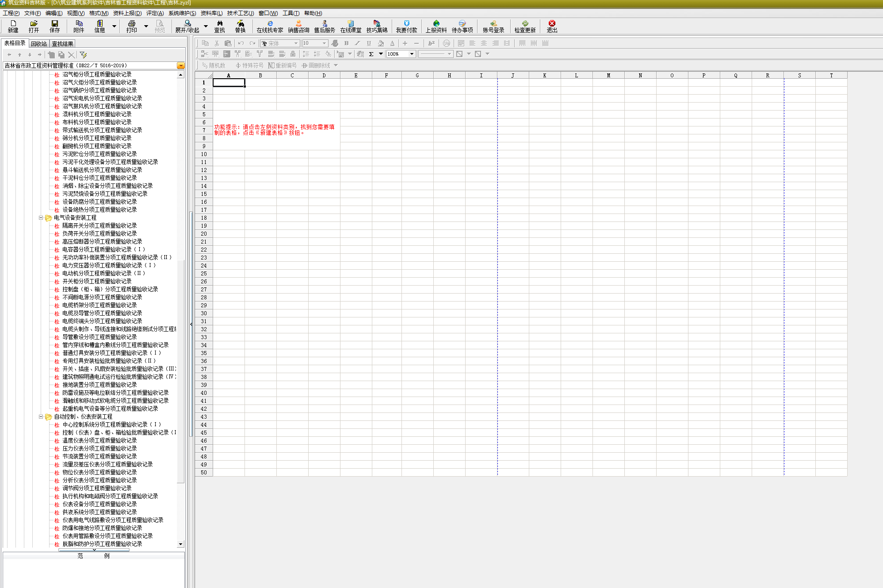Image resolution: width=883 pixels, height=588 pixels.
Task: Select 接地装置分项工程质量验收记录
Action: tap(99, 385)
